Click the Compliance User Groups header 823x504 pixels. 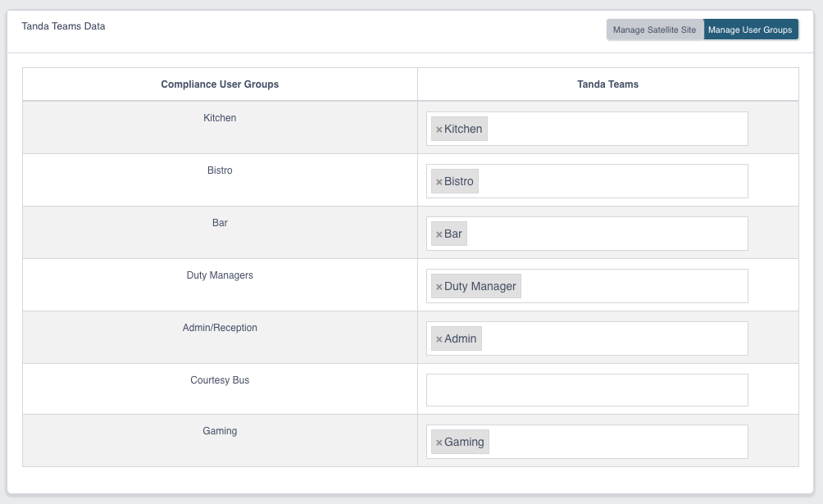(220, 84)
